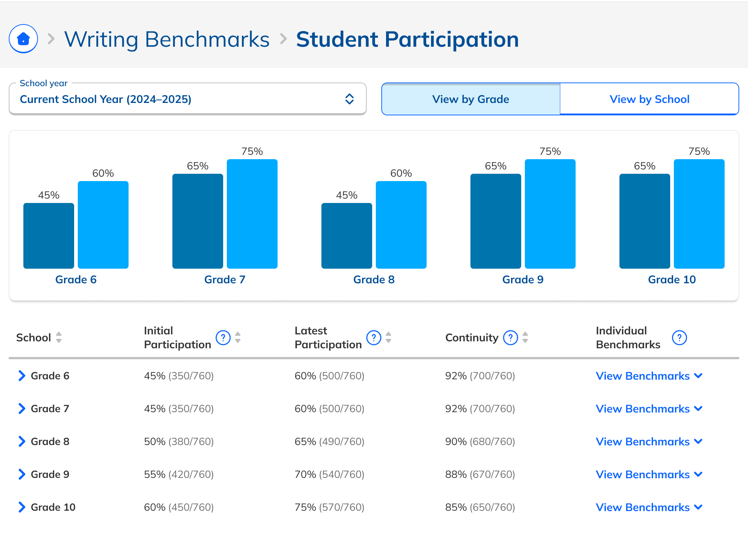Expand the Grade 8 table row
The image size is (748, 560).
22,441
